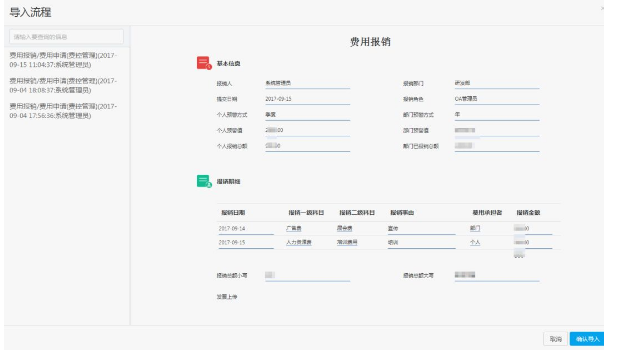
Task: Click the 个人 cost bearer link
Action: 475,243
